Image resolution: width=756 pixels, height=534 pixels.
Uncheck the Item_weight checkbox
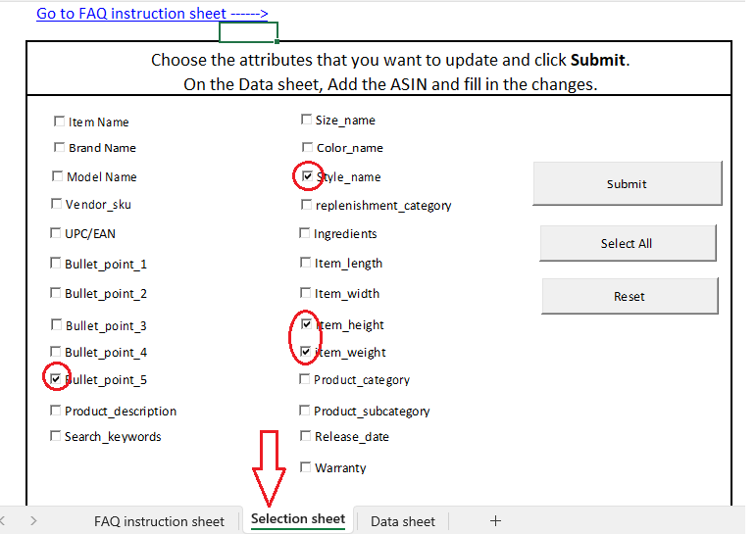click(x=307, y=351)
